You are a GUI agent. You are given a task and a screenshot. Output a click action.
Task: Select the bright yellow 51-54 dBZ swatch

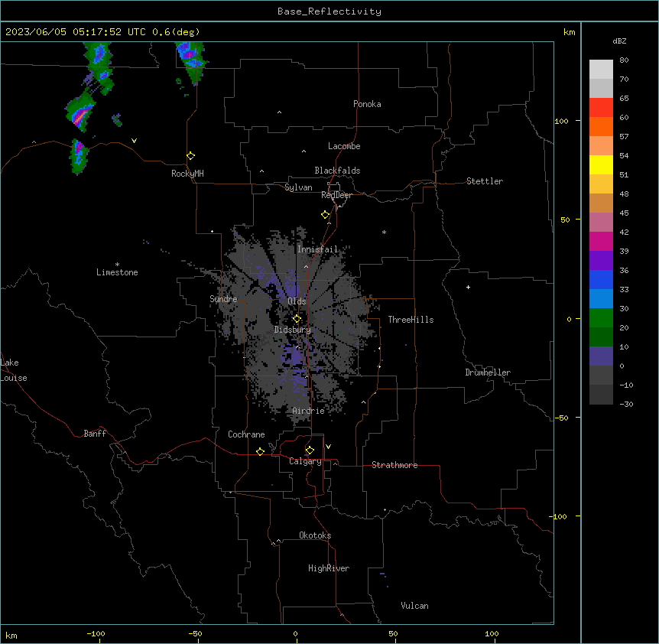(x=601, y=164)
